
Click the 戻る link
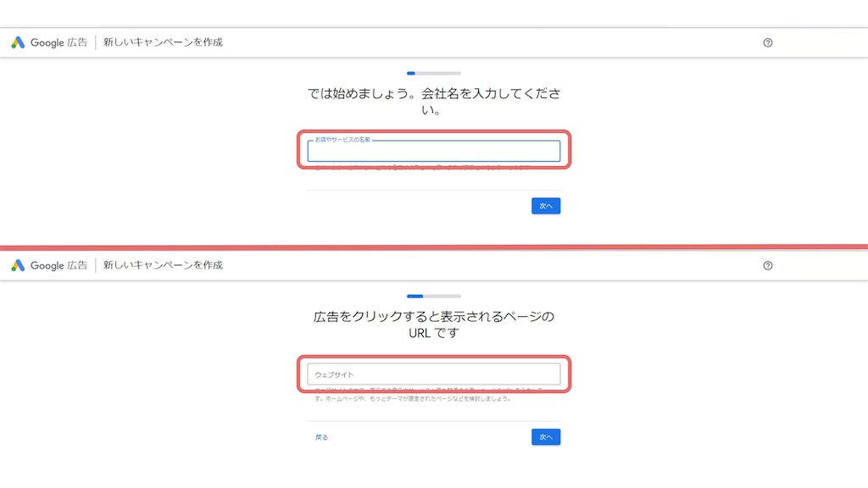click(x=321, y=437)
